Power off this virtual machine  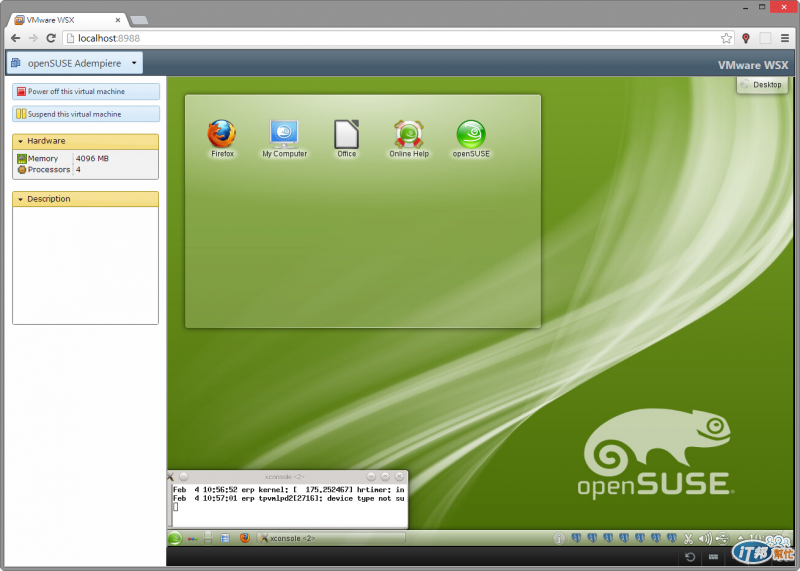pyautogui.click(x=86, y=91)
